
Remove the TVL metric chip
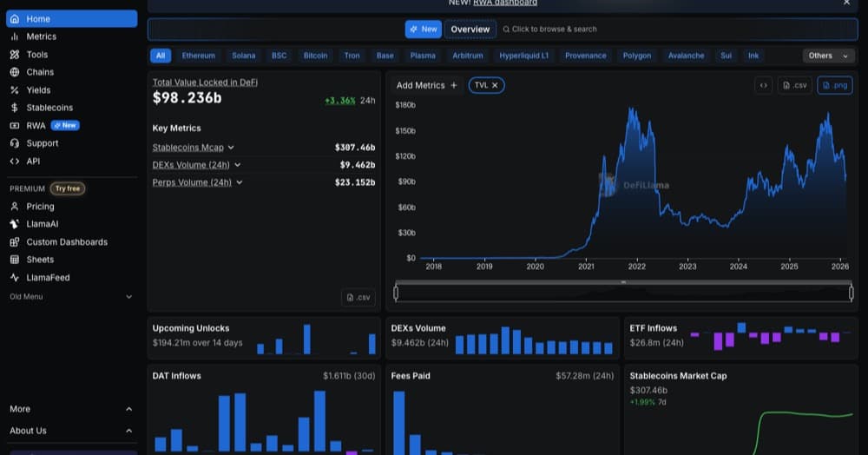(495, 85)
